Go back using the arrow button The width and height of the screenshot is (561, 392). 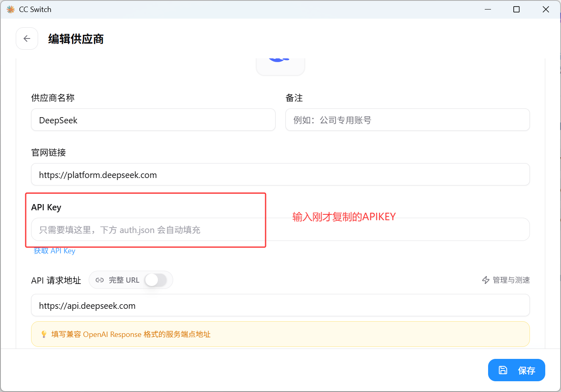(x=27, y=38)
